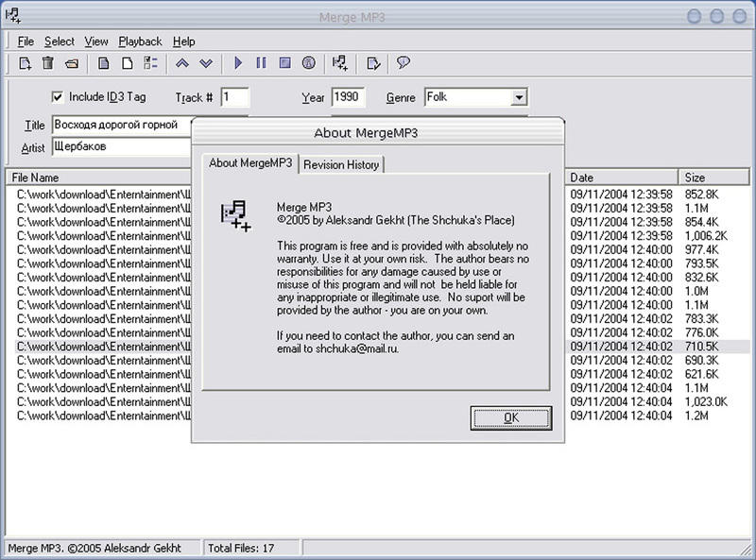Move selected file down with down-chevron icon
Screen dimensions: 756x560
pos(206,63)
